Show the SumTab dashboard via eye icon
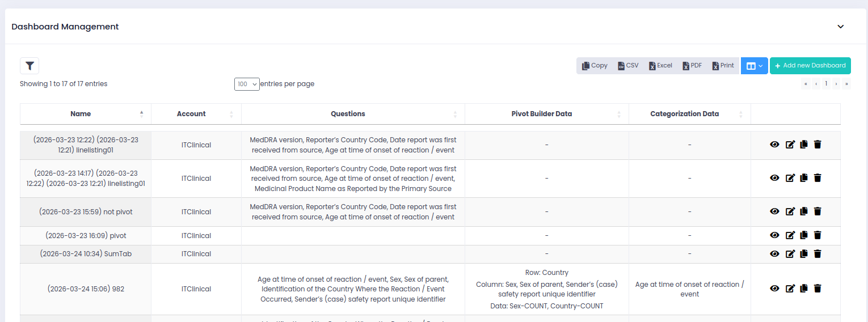 pos(774,254)
